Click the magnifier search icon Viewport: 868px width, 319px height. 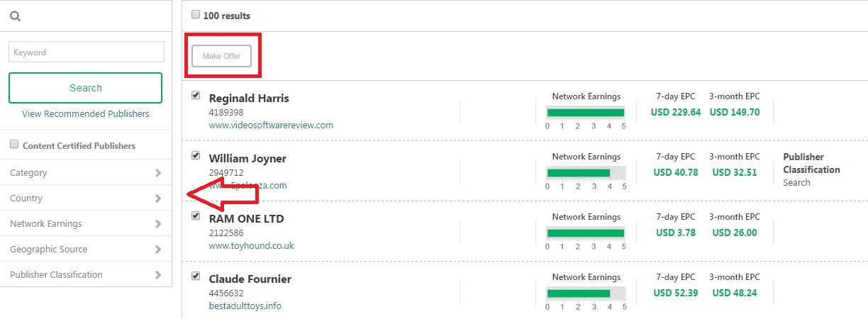pos(15,16)
